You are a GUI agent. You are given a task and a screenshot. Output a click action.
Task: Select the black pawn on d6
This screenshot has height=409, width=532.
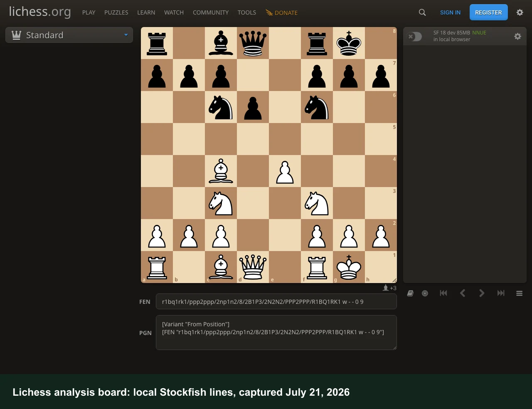253,107
